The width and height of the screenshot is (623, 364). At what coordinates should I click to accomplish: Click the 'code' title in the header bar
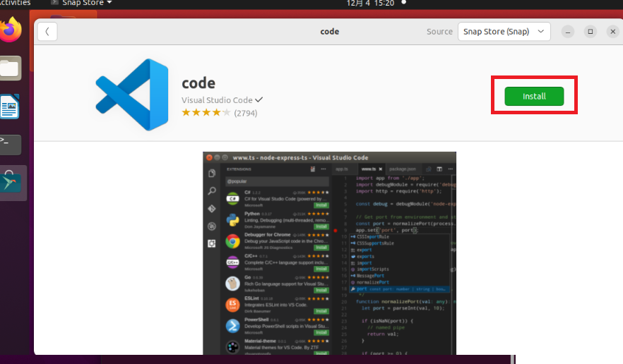pyautogui.click(x=330, y=31)
